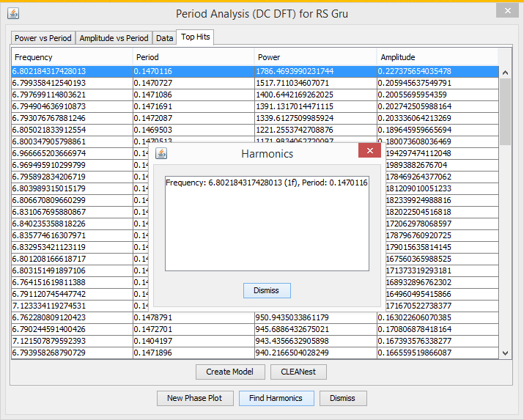Dismiss the Period Analysis window via bottom button
The image size is (524, 420).
click(x=342, y=398)
